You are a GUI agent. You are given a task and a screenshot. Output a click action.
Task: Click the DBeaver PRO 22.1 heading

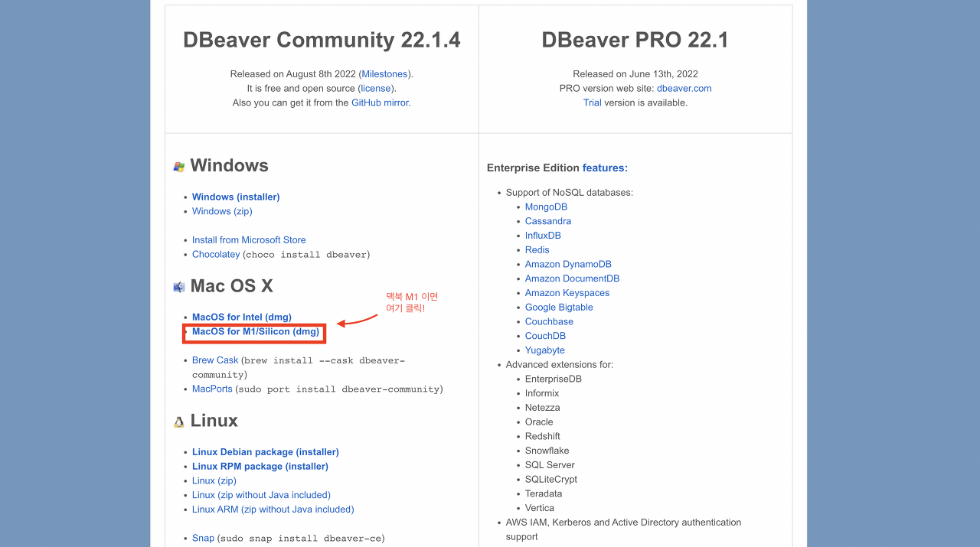[x=635, y=40]
